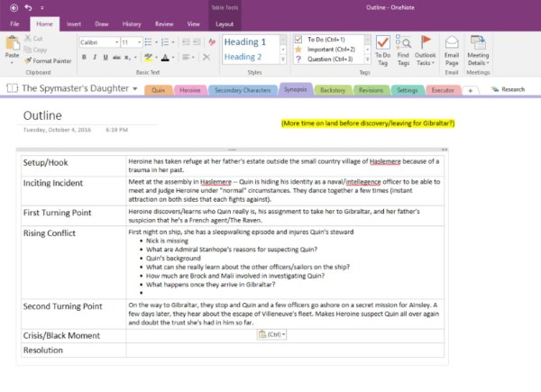Click the To Do Tag button
Image resolution: width=541 pixels, height=392 pixels.
click(381, 50)
